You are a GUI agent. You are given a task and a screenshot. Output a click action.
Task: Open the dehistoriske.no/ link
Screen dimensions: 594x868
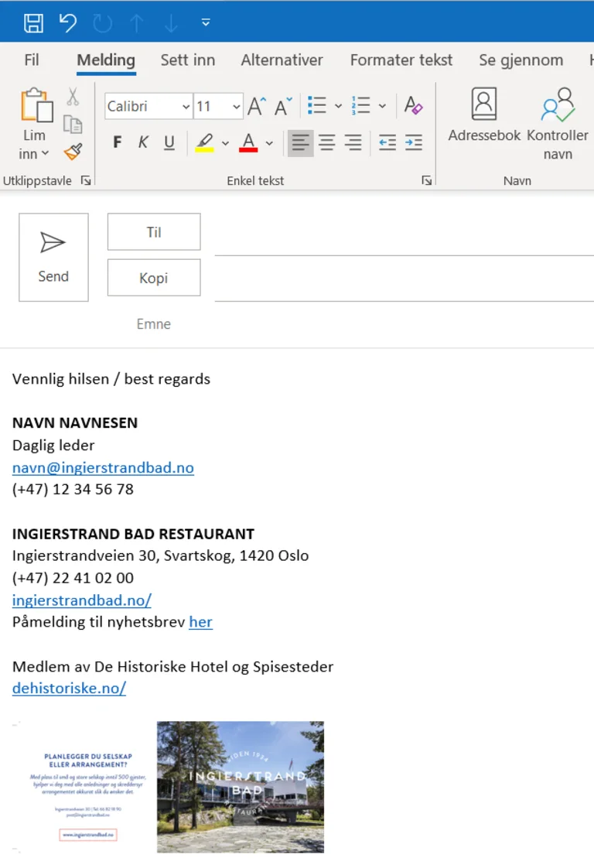point(69,689)
